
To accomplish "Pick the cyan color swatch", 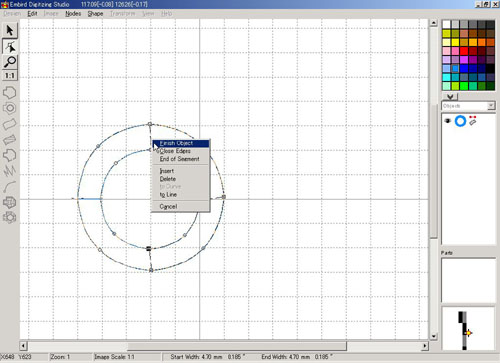I will tap(446, 77).
